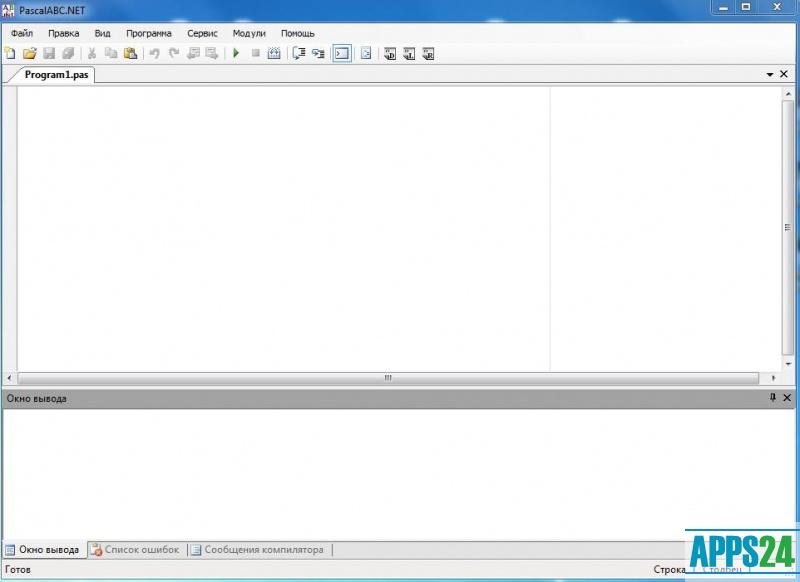Click the horizontal scrollbar right arrow
This screenshot has width=800, height=582.
[x=773, y=378]
